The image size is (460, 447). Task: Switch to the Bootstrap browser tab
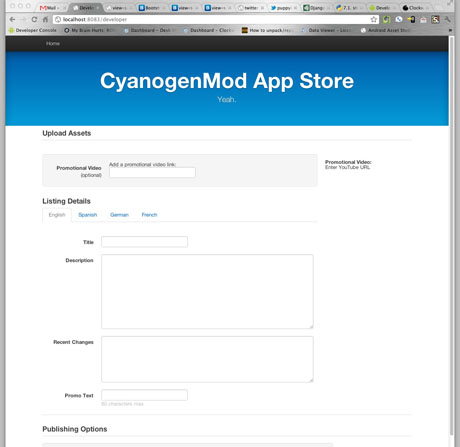152,8
